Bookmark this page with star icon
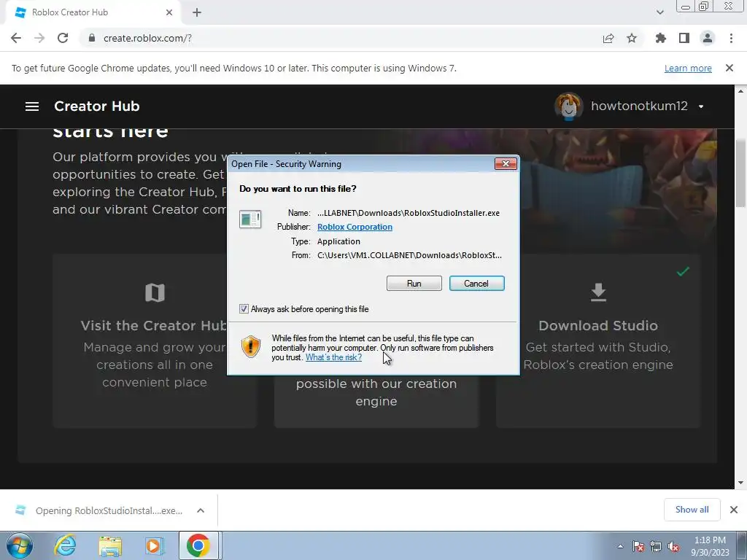The height and width of the screenshot is (560, 747). coord(632,38)
